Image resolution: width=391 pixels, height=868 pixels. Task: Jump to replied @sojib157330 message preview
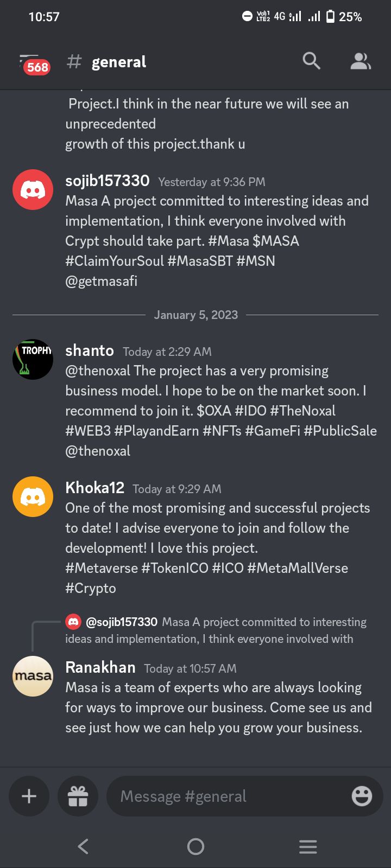coord(217,630)
